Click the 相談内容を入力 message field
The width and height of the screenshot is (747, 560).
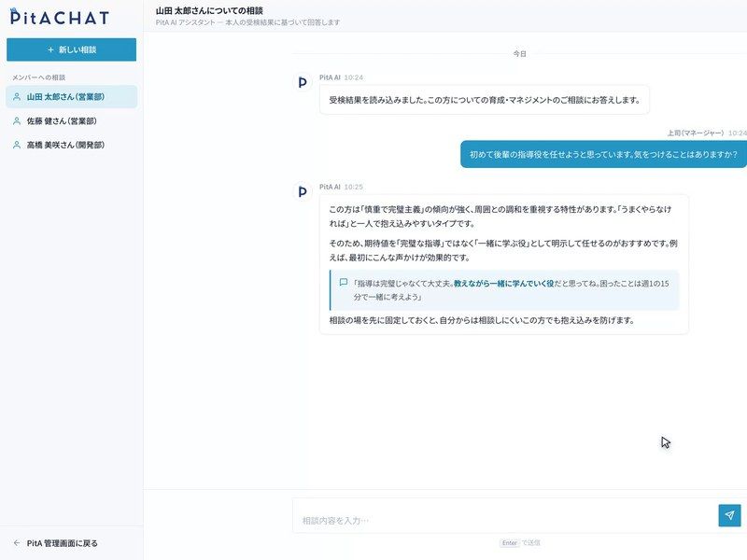[504, 516]
